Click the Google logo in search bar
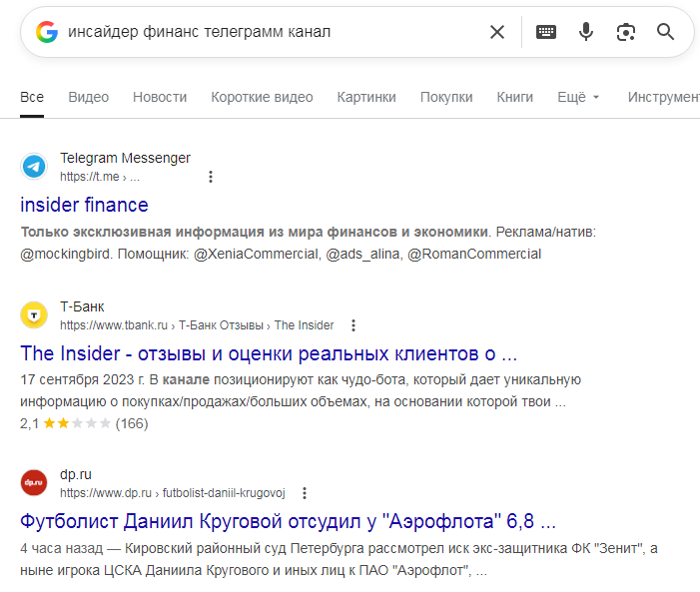 pos(47,32)
